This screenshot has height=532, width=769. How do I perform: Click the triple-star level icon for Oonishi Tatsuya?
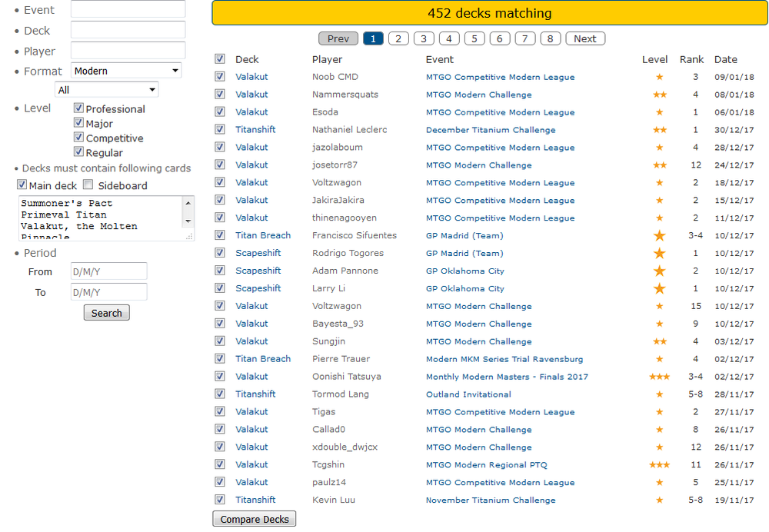(659, 377)
